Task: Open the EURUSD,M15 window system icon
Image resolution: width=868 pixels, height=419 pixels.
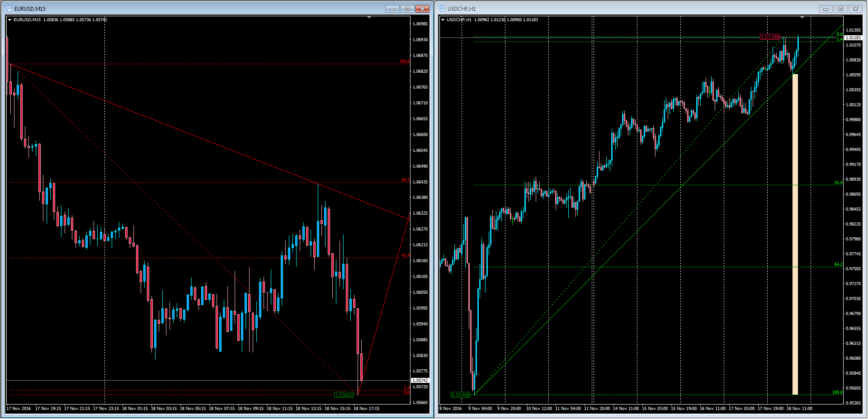Action: tap(9, 9)
